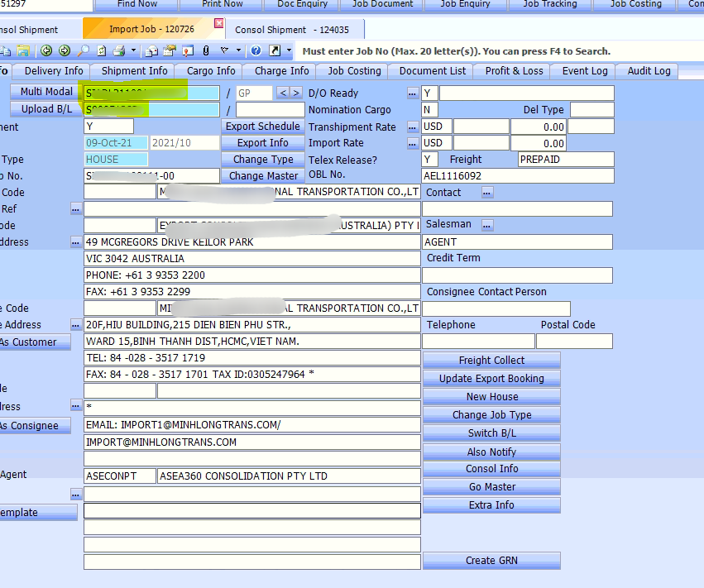
Task: Close the Import Job - 120726 tab
Action: (x=218, y=23)
